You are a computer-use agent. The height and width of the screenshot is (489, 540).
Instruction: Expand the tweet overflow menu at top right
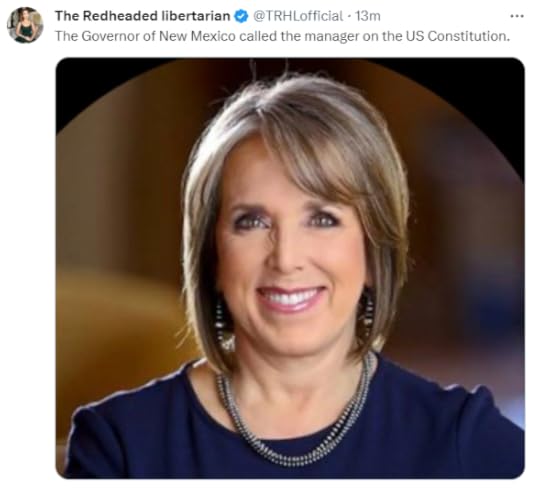(x=517, y=16)
